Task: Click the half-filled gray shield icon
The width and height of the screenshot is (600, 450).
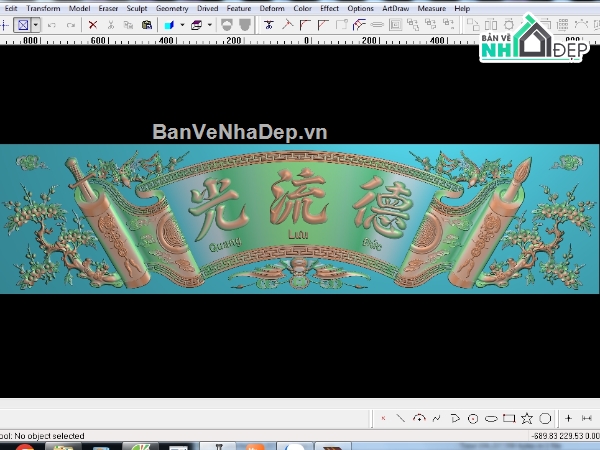Action: [x=227, y=25]
